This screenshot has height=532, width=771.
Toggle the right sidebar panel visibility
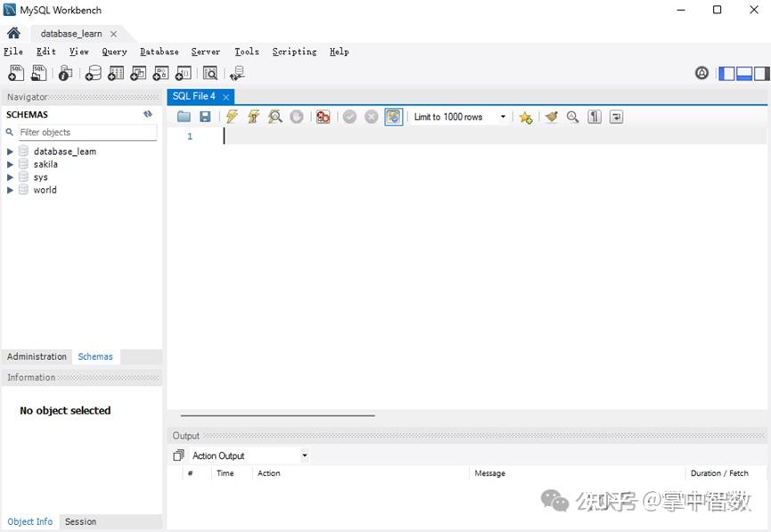[x=762, y=73]
